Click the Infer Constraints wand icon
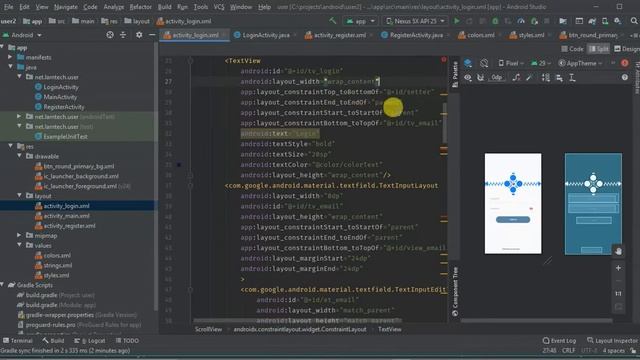The image size is (640, 360). 529,77
